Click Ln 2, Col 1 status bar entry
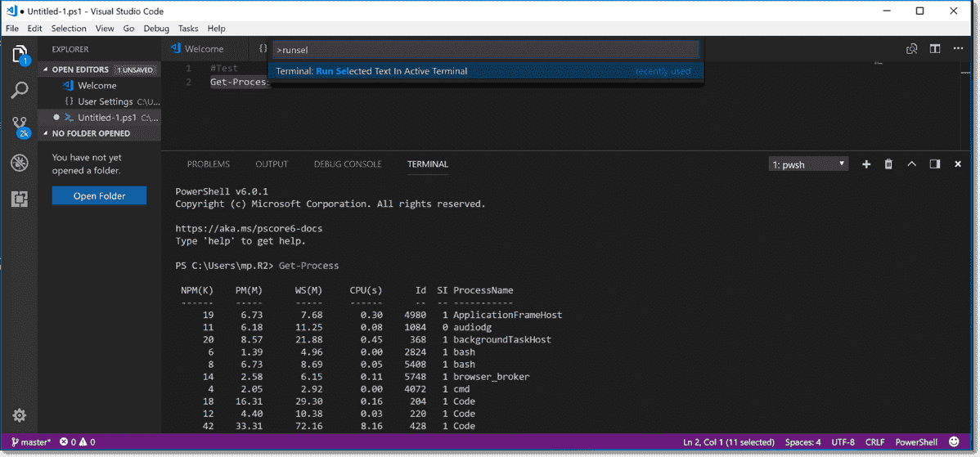Screen dimensions: 980x457 point(730,442)
